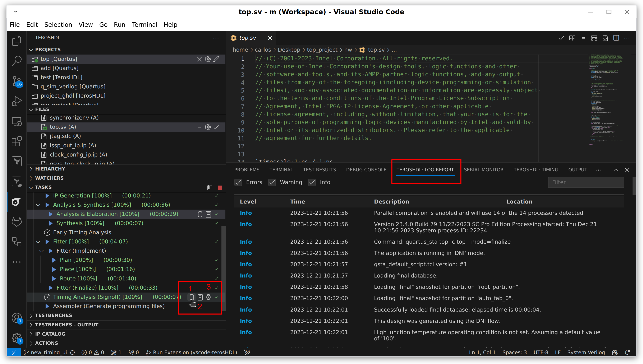Collapse the PROJECTS section
Image resolution: width=643 pixels, height=364 pixels.
pyautogui.click(x=31, y=50)
